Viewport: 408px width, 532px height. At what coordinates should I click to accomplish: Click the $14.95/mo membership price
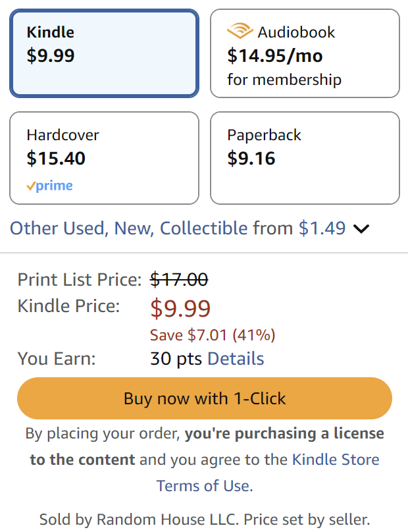tap(275, 56)
